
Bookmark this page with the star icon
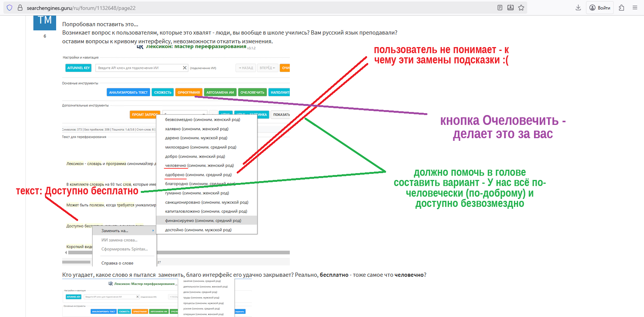[x=521, y=8]
